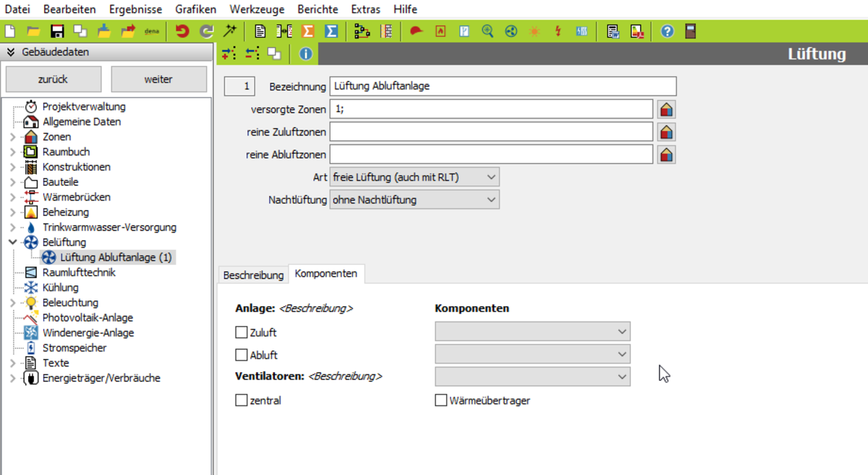The image size is (868, 475).
Task: Expand the Raumbuch tree node
Action: (12, 152)
